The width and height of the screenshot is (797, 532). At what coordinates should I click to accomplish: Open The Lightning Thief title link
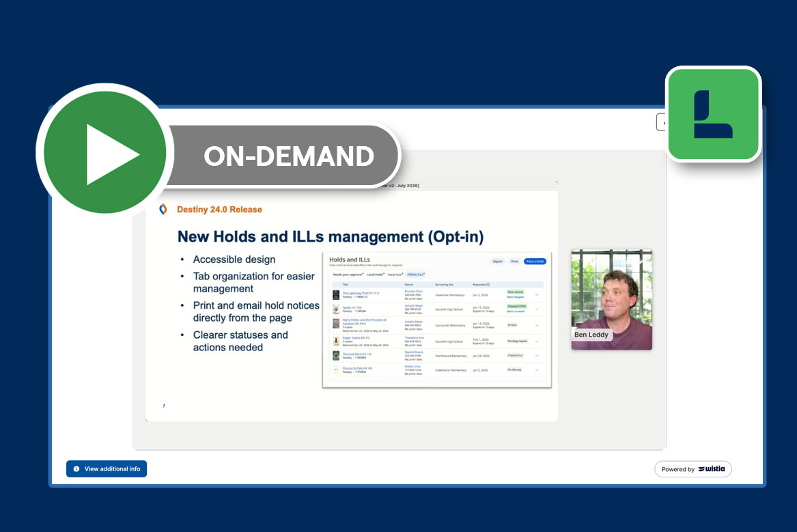coord(356,293)
